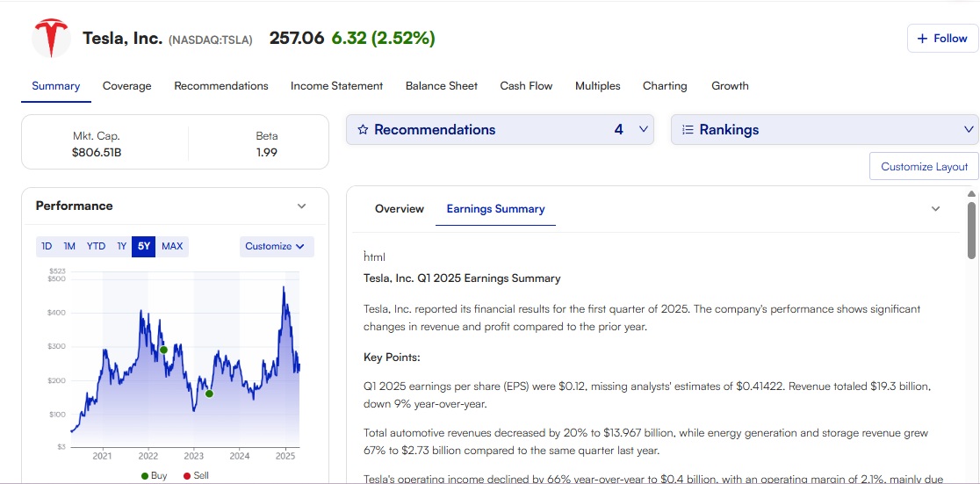This screenshot has width=980, height=484.
Task: Click the green Buy marker near 2022
Action: click(163, 350)
